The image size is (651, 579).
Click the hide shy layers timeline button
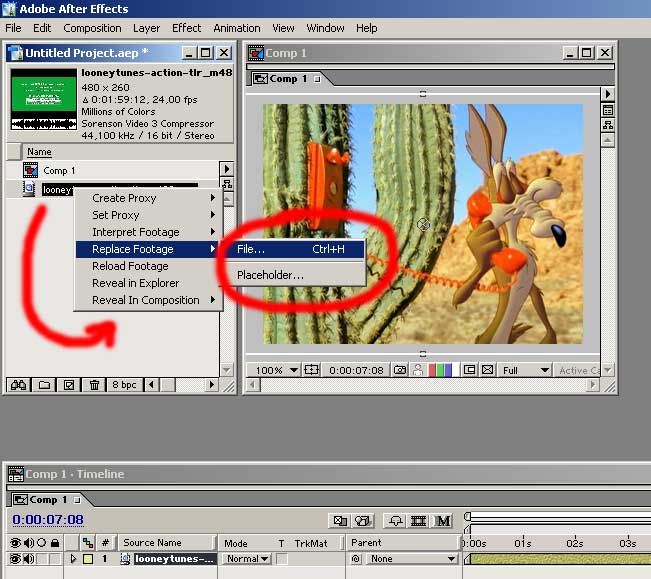pyautogui.click(x=396, y=520)
